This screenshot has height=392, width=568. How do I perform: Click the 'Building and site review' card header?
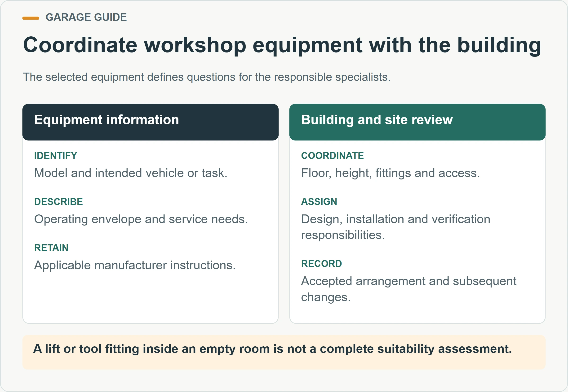click(417, 122)
